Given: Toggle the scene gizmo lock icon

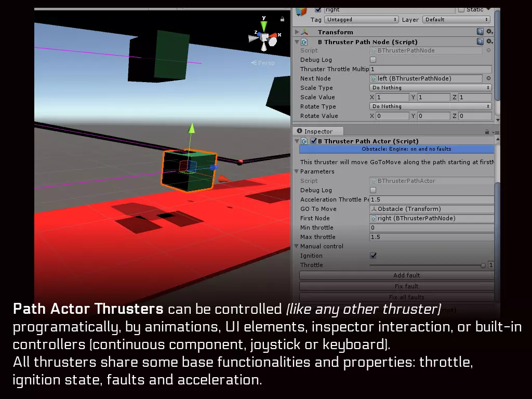Looking at the screenshot, I should pyautogui.click(x=282, y=19).
